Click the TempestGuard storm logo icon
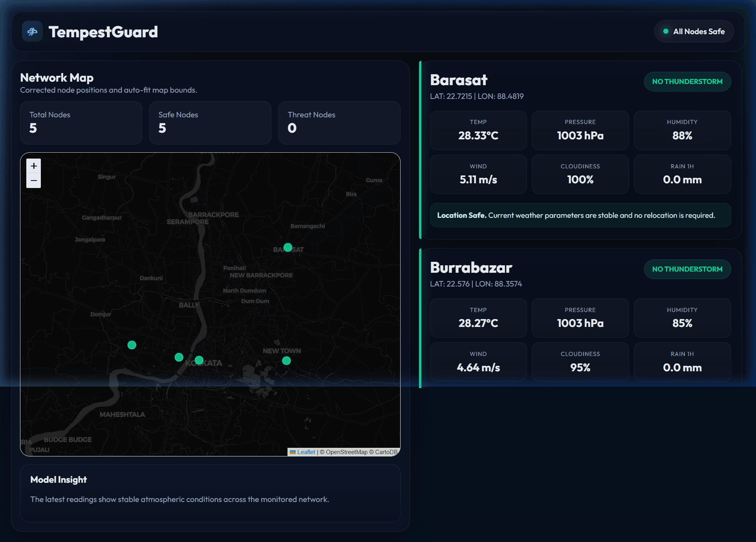This screenshot has width=756, height=542. (32, 31)
